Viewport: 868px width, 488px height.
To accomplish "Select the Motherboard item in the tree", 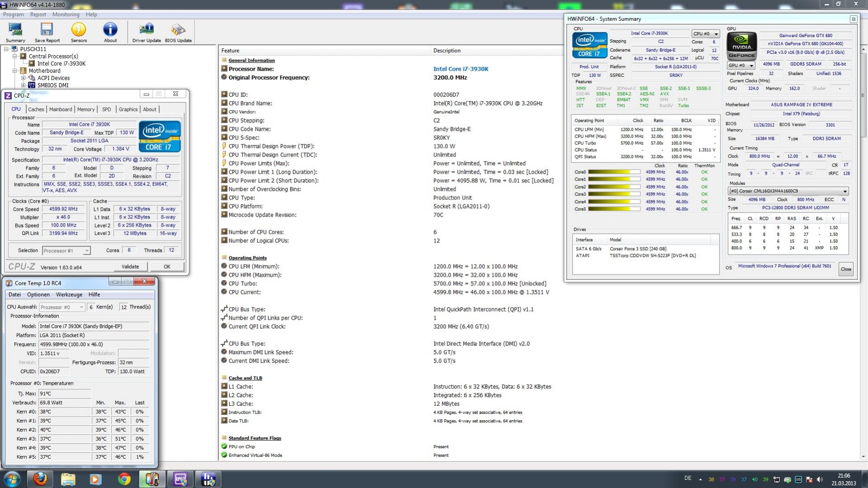I will tap(44, 71).
